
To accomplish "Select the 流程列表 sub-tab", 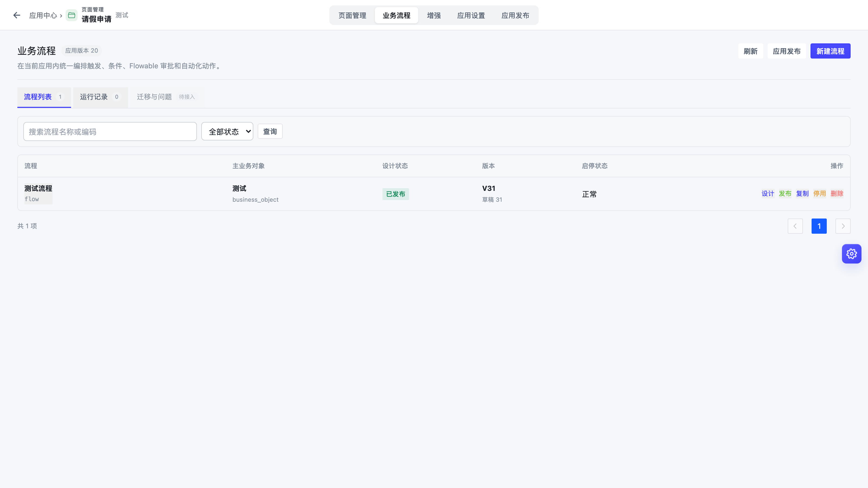I will [44, 97].
